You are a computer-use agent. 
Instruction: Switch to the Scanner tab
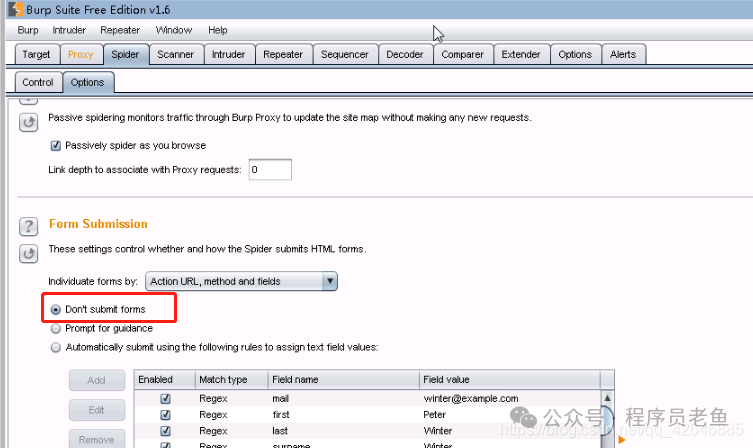(176, 54)
